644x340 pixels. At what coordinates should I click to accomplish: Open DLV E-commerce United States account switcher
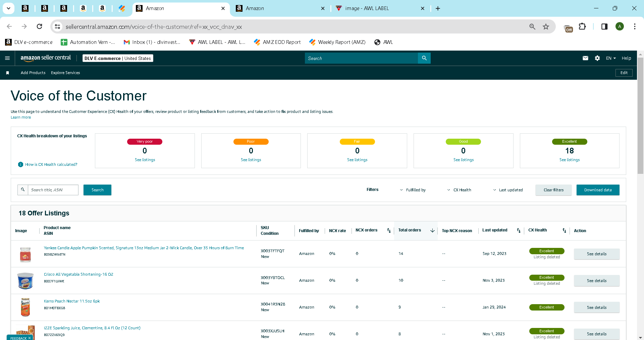[x=118, y=58]
